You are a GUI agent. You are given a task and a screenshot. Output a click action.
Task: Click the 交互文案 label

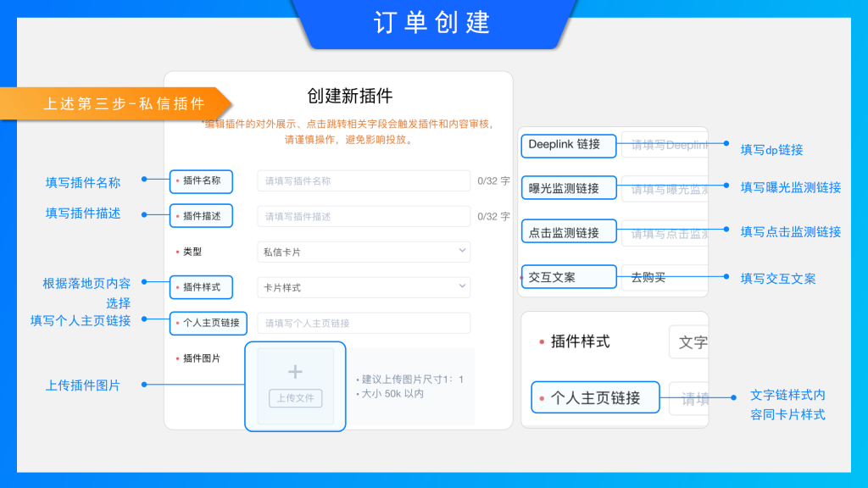552,277
